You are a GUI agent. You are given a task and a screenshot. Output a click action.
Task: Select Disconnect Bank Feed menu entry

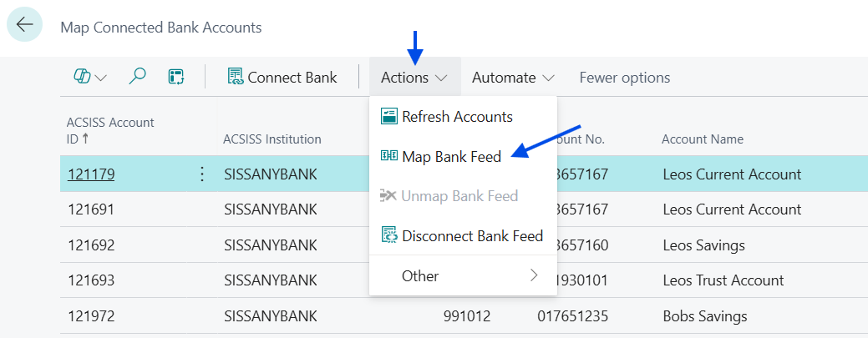pyautogui.click(x=472, y=236)
